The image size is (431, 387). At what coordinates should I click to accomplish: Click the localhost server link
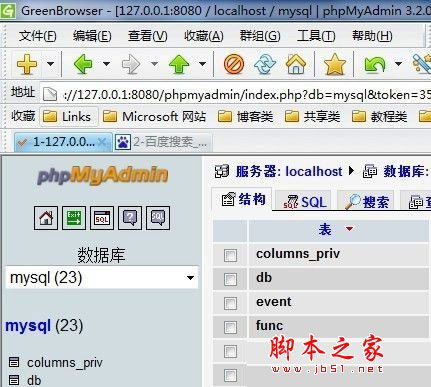point(314,171)
